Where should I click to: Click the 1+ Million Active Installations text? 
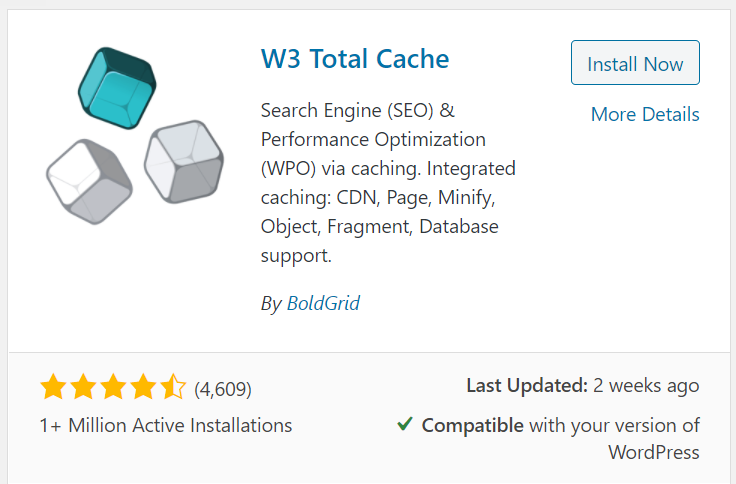[166, 425]
